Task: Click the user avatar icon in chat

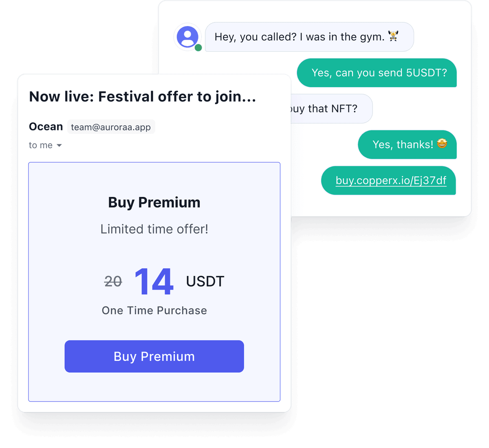Action: click(x=187, y=37)
